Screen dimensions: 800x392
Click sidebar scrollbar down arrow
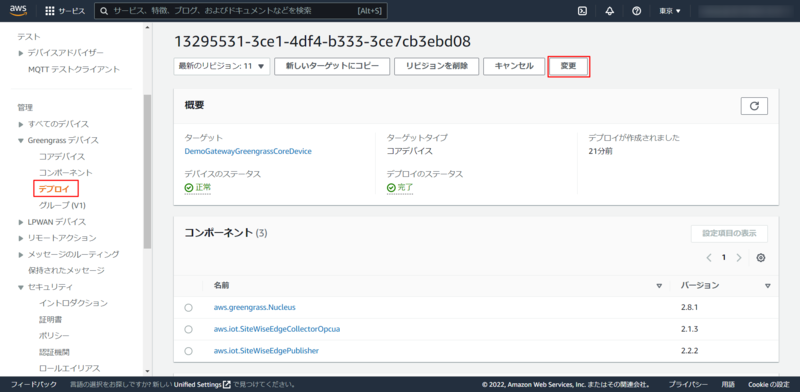[x=147, y=372]
